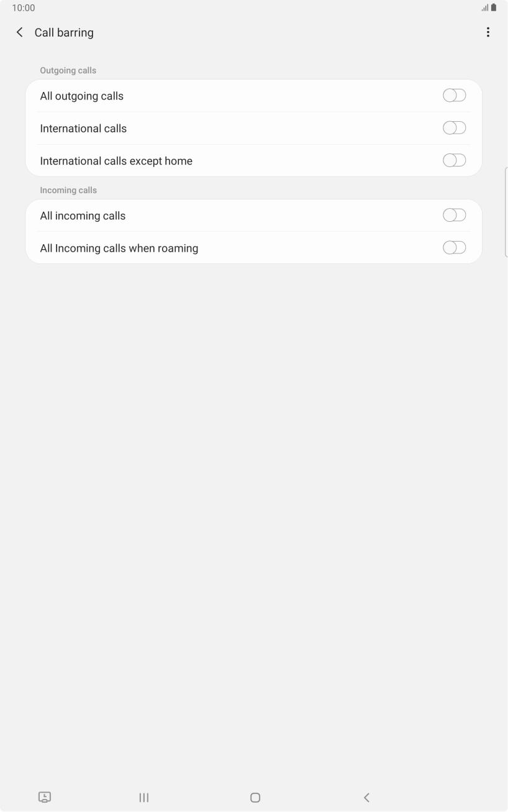Toggle the International calls switch
Screen dimensions: 508x812
(454, 127)
